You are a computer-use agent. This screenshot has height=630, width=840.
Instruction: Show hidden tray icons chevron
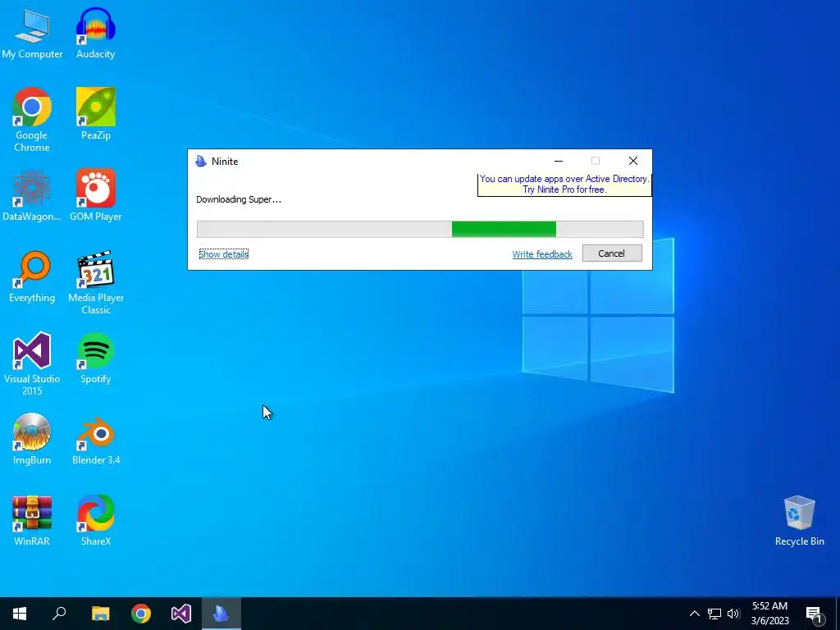694,614
